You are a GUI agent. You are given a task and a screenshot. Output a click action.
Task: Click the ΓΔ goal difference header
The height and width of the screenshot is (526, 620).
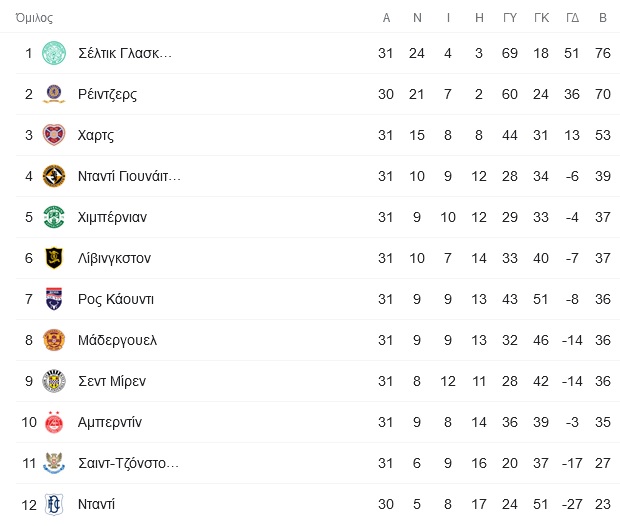pyautogui.click(x=572, y=18)
